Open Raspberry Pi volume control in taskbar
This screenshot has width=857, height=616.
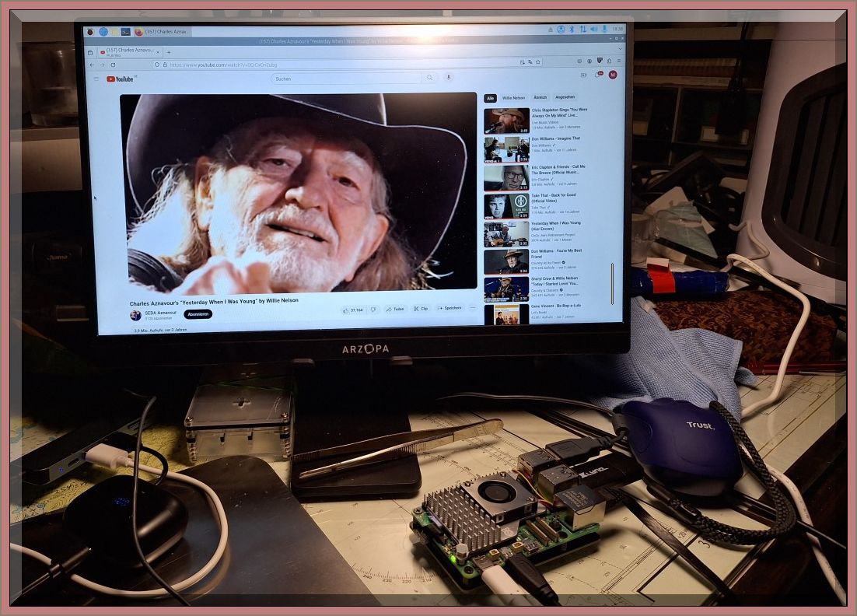click(593, 29)
